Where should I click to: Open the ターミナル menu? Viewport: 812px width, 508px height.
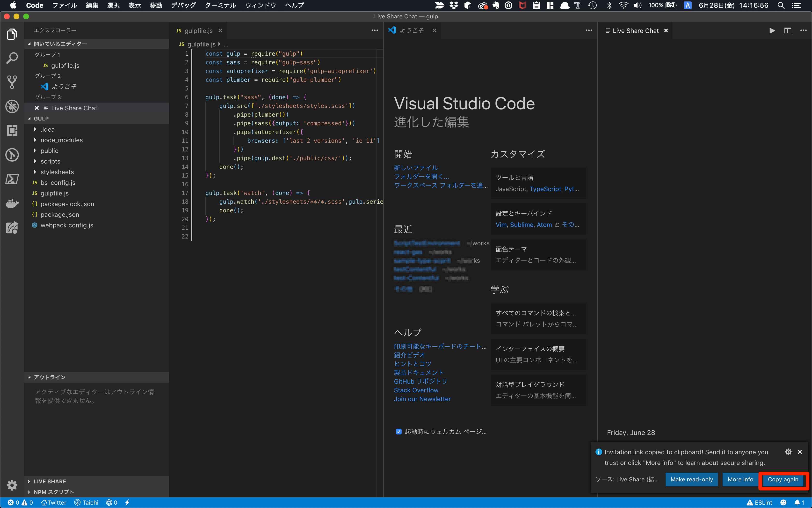click(220, 5)
